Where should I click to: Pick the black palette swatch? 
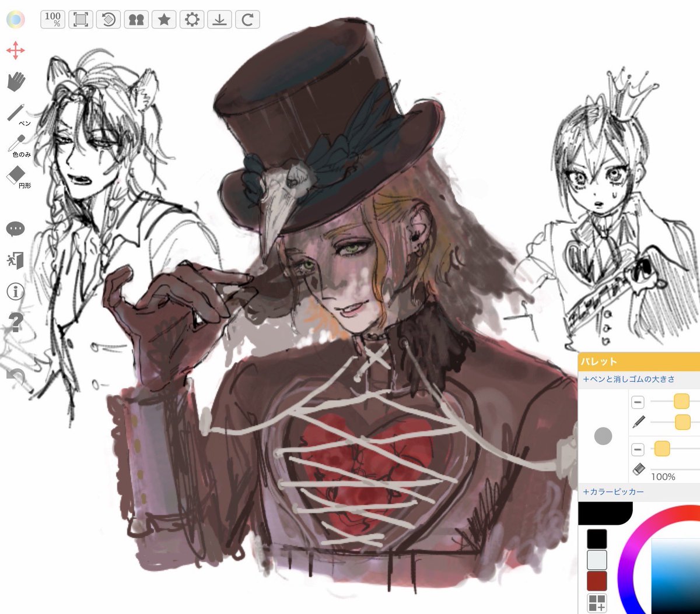597,539
